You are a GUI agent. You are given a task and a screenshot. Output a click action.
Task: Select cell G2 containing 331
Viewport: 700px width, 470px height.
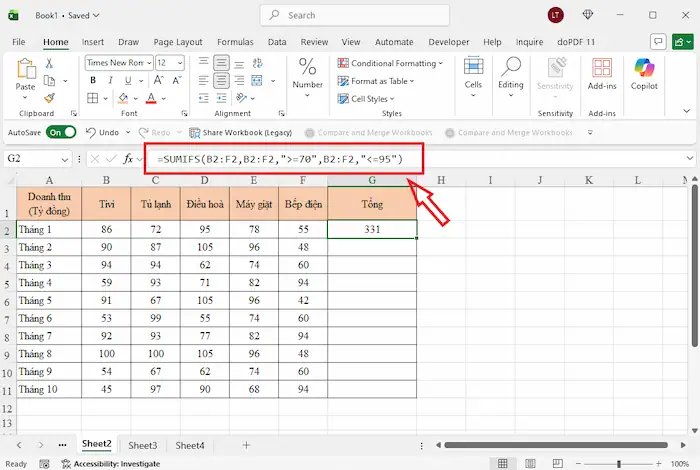tap(372, 229)
